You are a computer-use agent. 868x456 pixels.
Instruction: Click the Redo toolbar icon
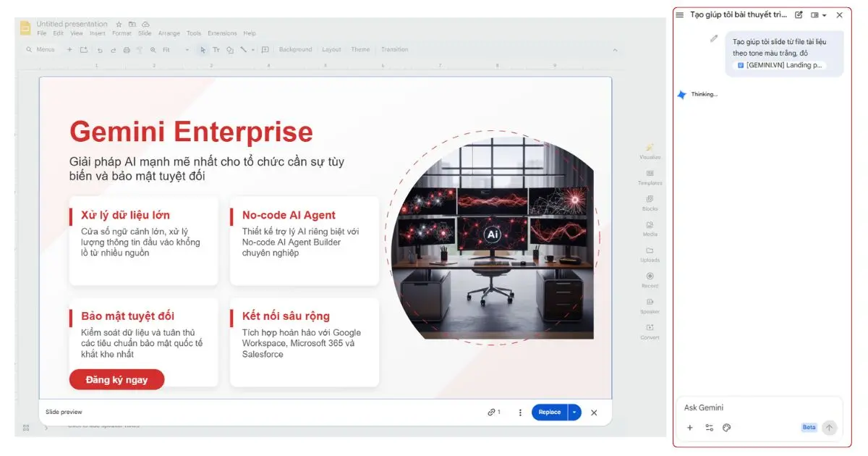113,50
